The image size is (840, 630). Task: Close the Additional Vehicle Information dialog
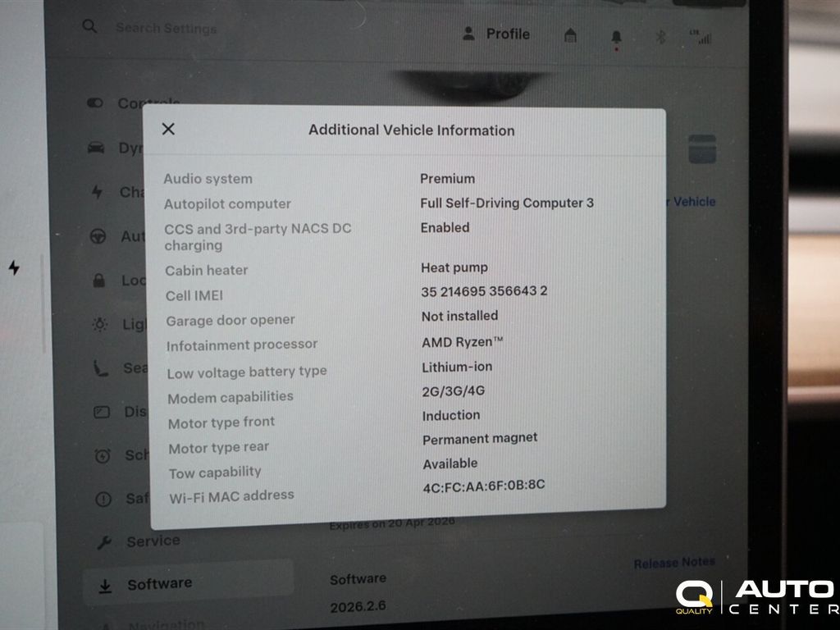[168, 129]
